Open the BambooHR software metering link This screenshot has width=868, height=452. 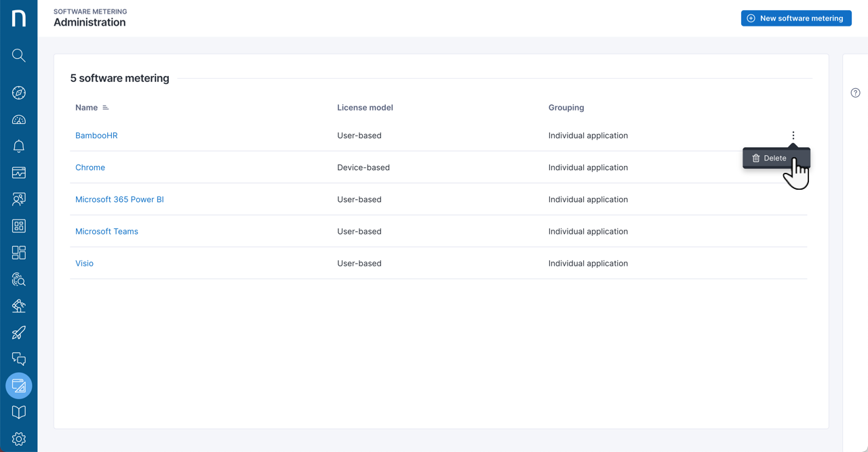96,136
